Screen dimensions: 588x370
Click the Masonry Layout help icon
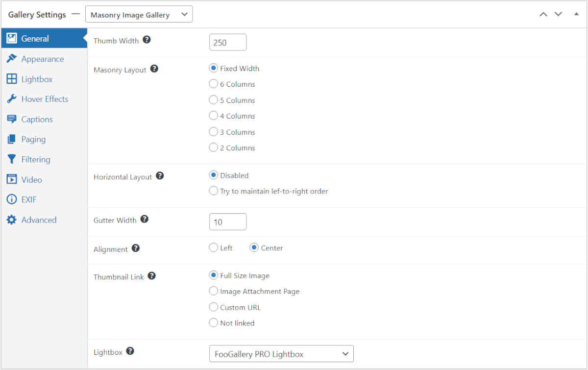click(154, 69)
